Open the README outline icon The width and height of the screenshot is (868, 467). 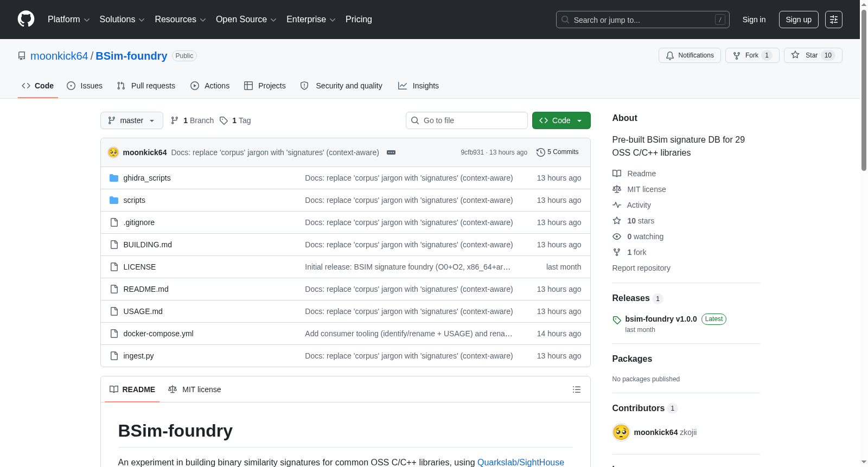(577, 389)
